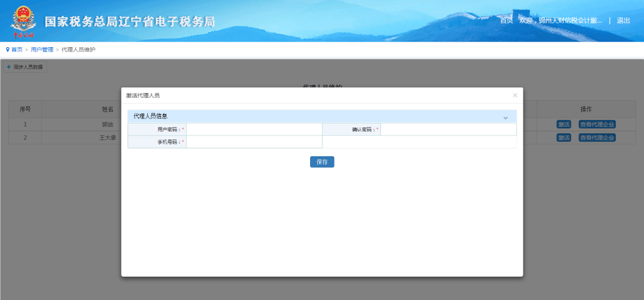Click the 操作 column header
The width and height of the screenshot is (644, 300).
[x=586, y=109]
